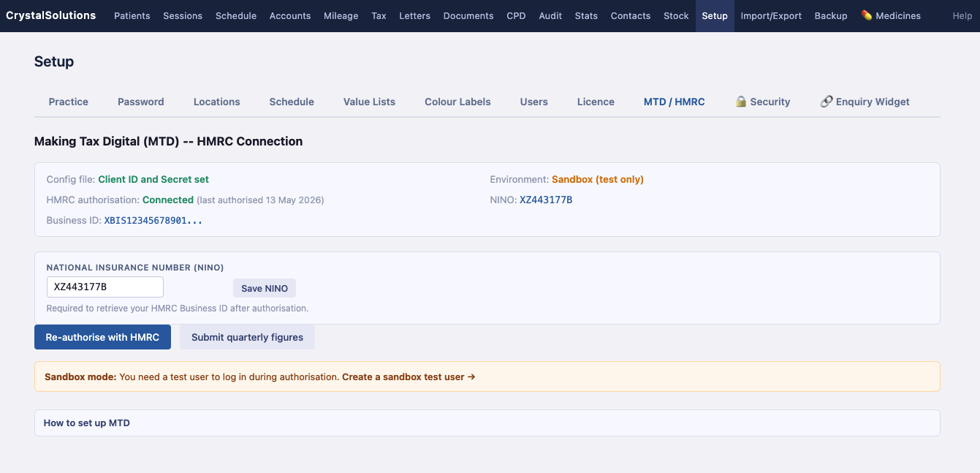The image size is (980, 473).
Task: Click Submit quarterly figures button
Action: 247,337
